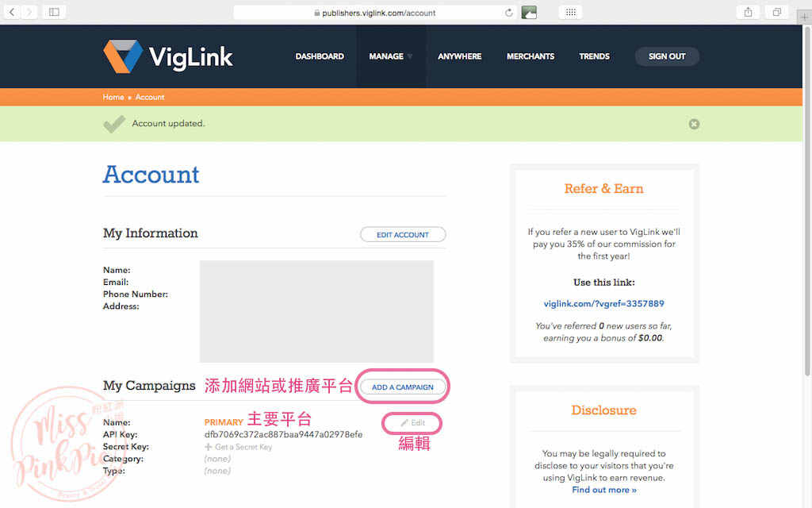Screen dimensions: 812x508
Task: Dismiss the Account updated notification
Action: (x=694, y=124)
